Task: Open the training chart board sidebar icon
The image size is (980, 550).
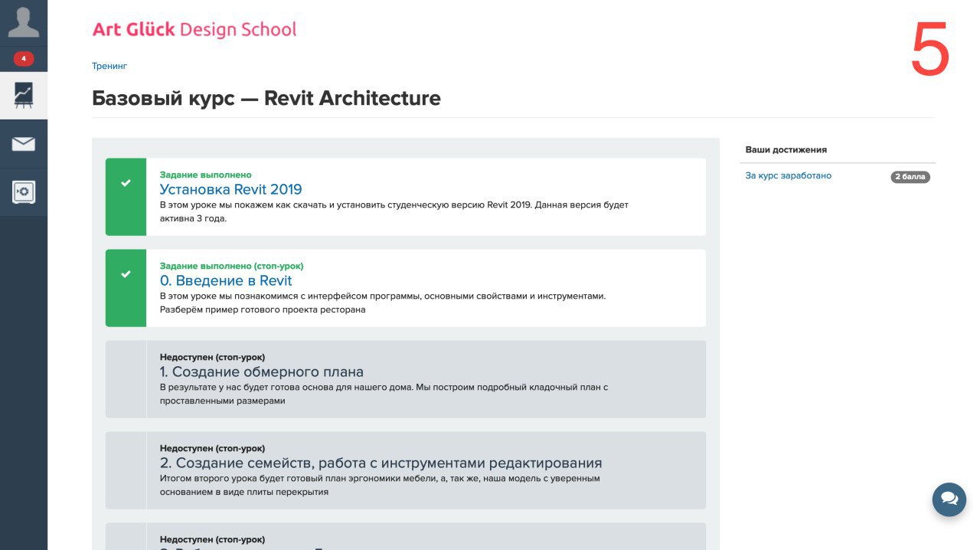Action: (24, 95)
